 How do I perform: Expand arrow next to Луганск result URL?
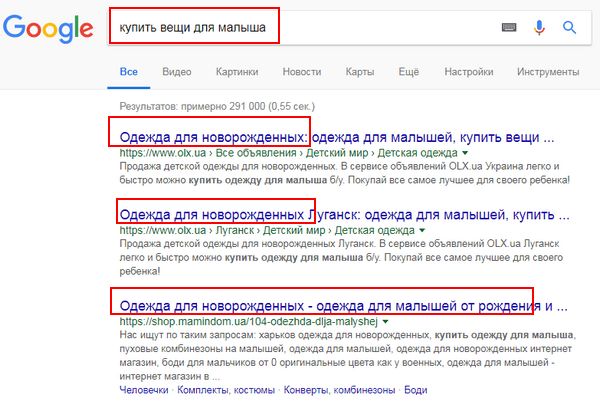(x=422, y=230)
